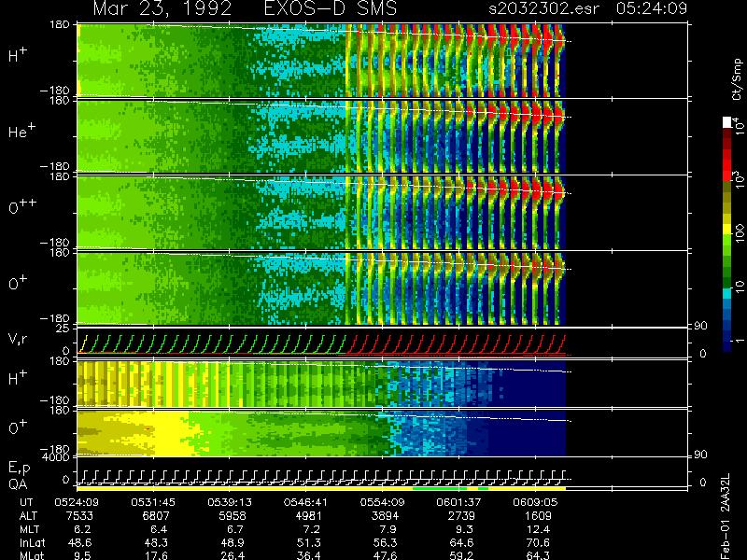Click the MLT row label
Image resolution: width=747 pixels, height=560 pixels.
(29, 529)
